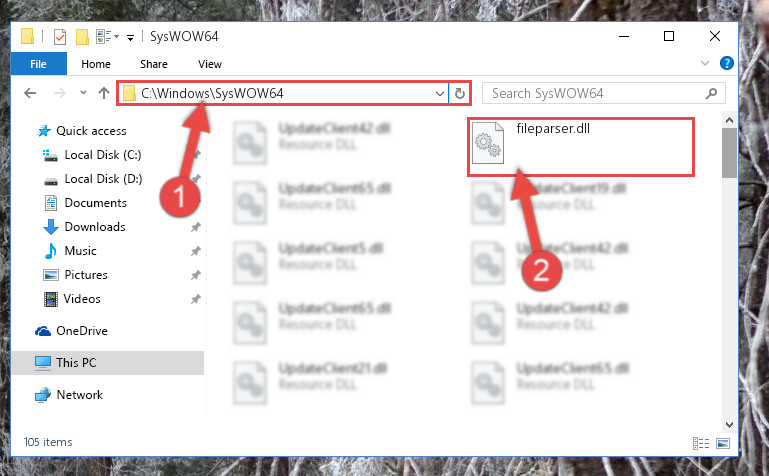Click the search magnifier icon
This screenshot has width=769, height=476.
[711, 93]
